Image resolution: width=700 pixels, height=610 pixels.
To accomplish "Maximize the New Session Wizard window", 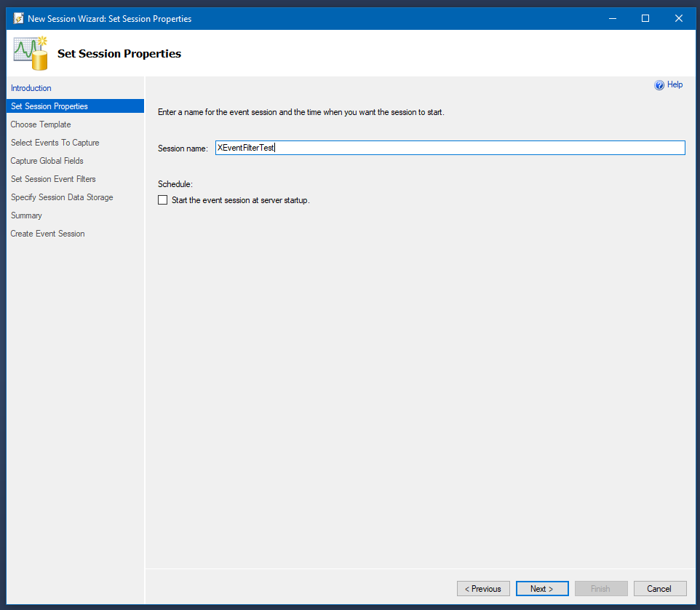I will point(645,18).
